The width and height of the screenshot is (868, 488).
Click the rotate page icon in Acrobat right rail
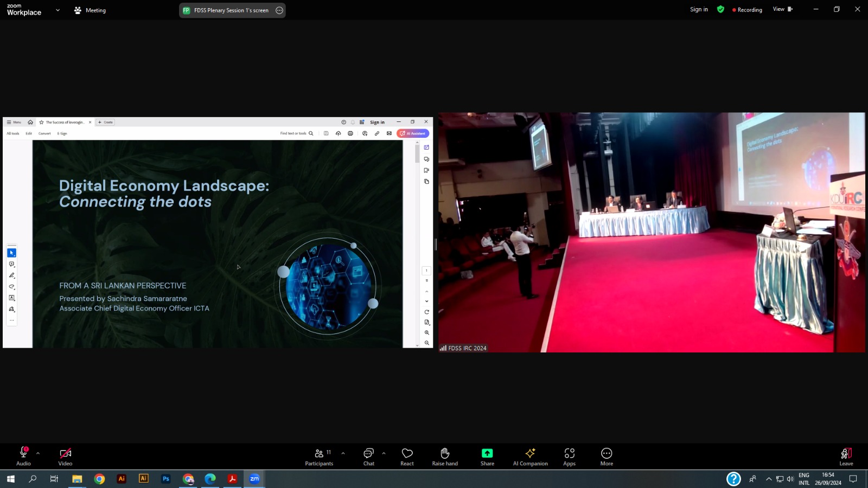pyautogui.click(x=427, y=312)
